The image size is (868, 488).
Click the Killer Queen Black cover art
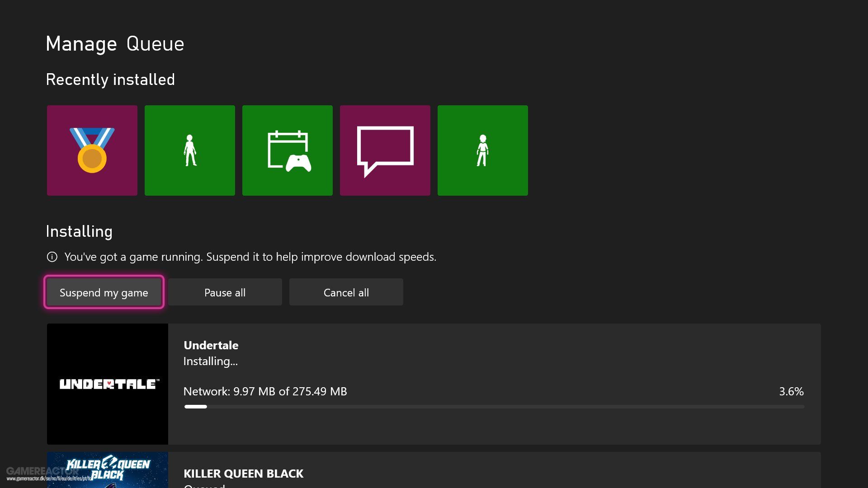point(107,470)
